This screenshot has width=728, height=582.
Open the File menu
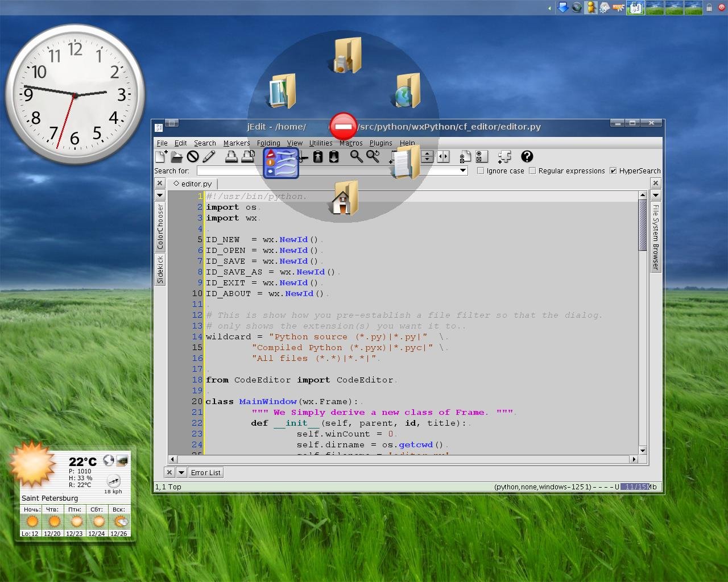point(162,143)
